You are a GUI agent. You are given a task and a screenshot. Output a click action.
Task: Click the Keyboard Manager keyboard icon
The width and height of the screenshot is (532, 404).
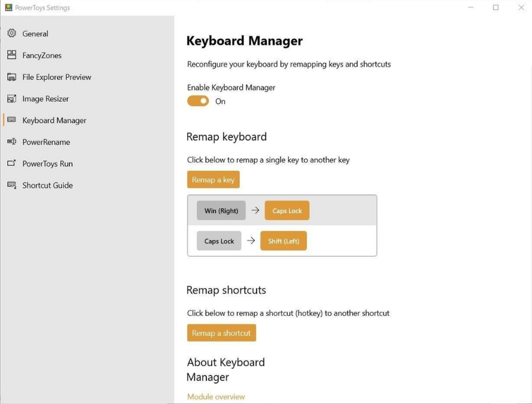tap(11, 120)
